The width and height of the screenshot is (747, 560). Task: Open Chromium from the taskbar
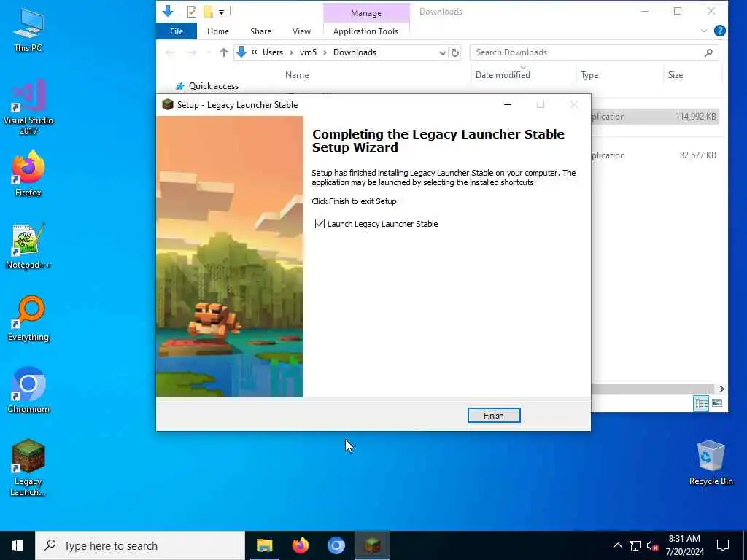point(336,545)
